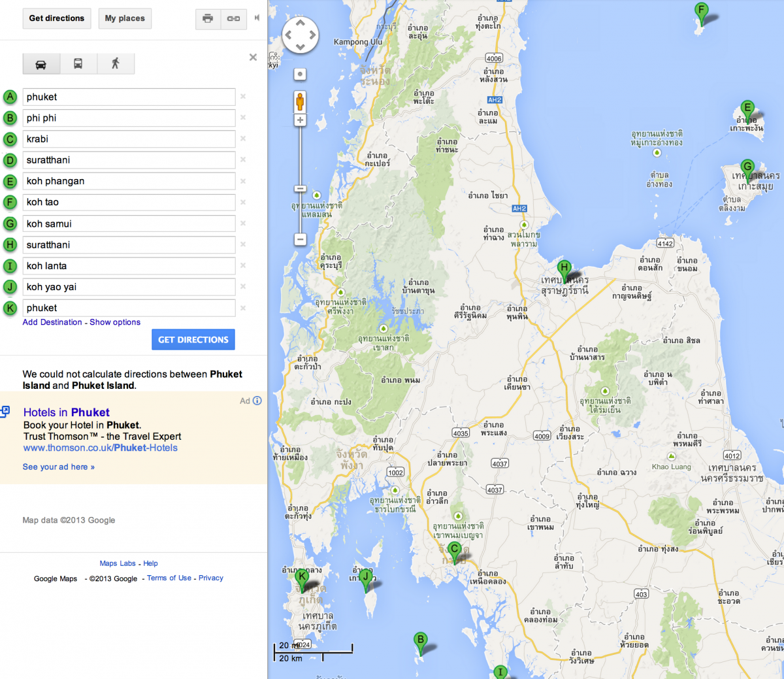The height and width of the screenshot is (679, 784).
Task: Click the krabi destination input field
Action: 129,139
